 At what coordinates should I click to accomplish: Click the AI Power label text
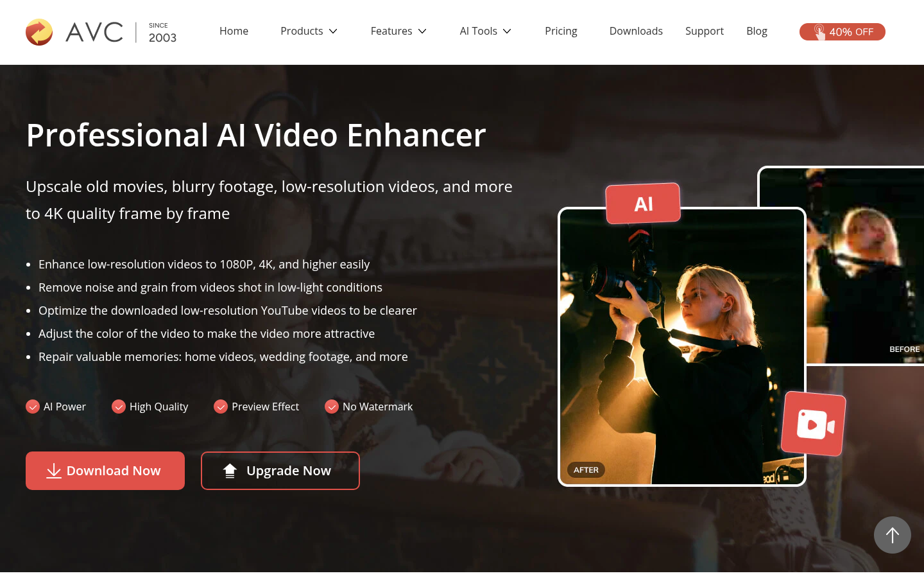[65, 407]
